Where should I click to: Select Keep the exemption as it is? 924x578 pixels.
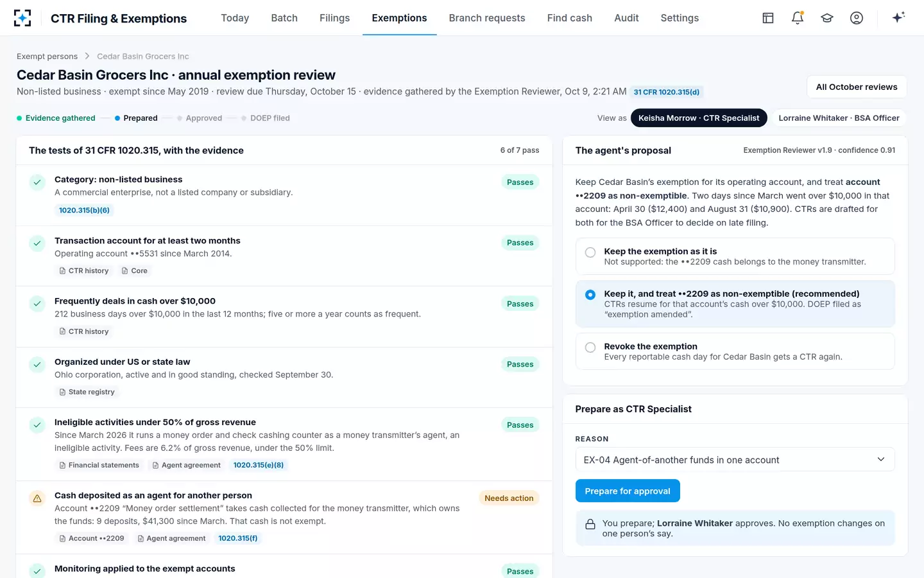(735, 256)
